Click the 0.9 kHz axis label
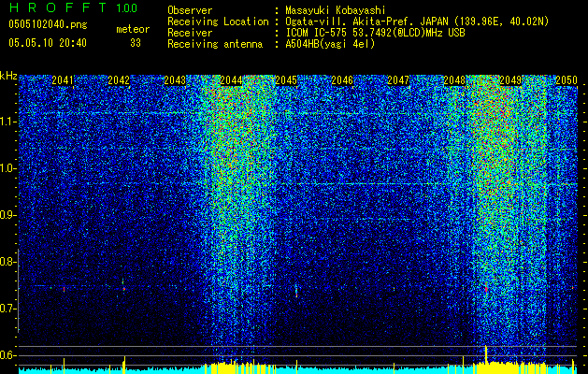Screen dimensions: 588x374 coord(7,215)
